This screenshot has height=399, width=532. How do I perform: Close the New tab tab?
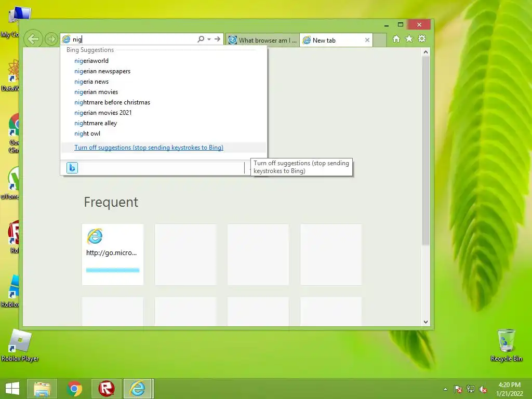click(367, 40)
